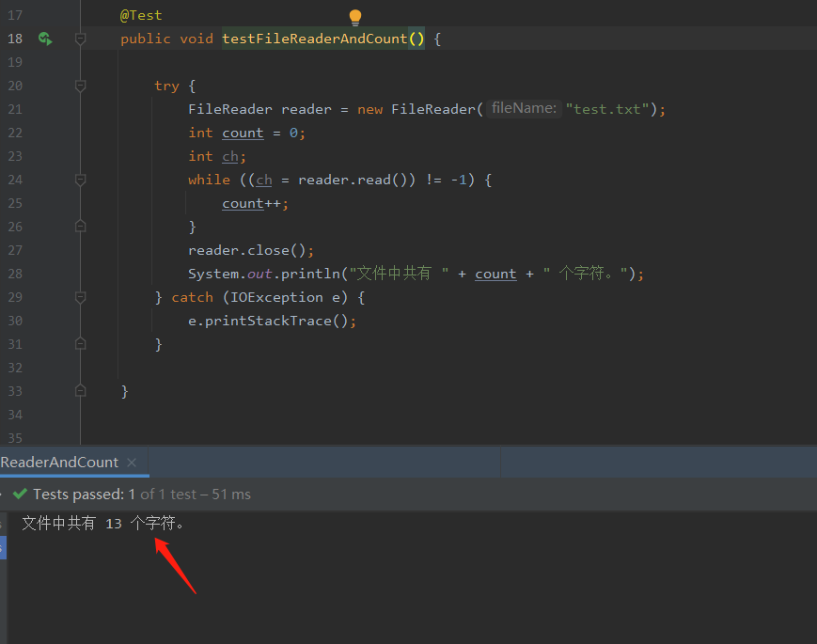Screen dimensions: 817x644
Task: Collapse try block fold marker at line 20
Action: pyautogui.click(x=80, y=86)
